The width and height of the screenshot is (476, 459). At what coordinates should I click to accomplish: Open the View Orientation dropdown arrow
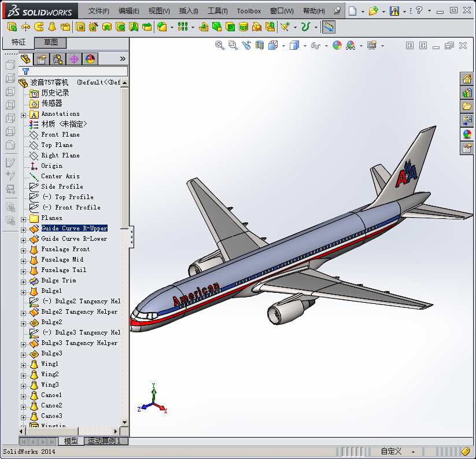click(x=283, y=46)
